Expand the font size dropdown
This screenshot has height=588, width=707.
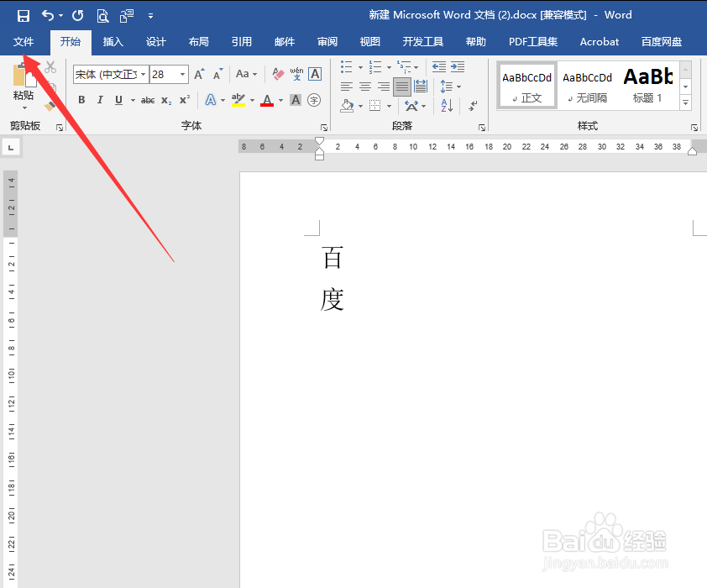click(x=182, y=74)
